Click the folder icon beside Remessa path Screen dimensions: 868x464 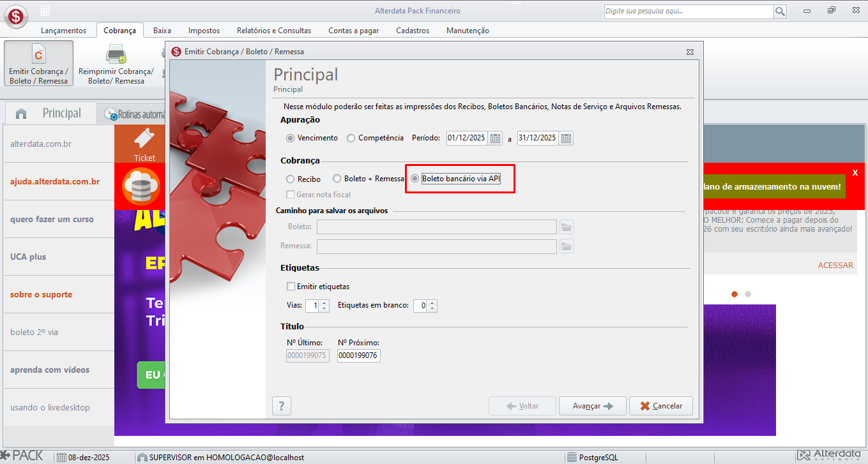point(567,246)
